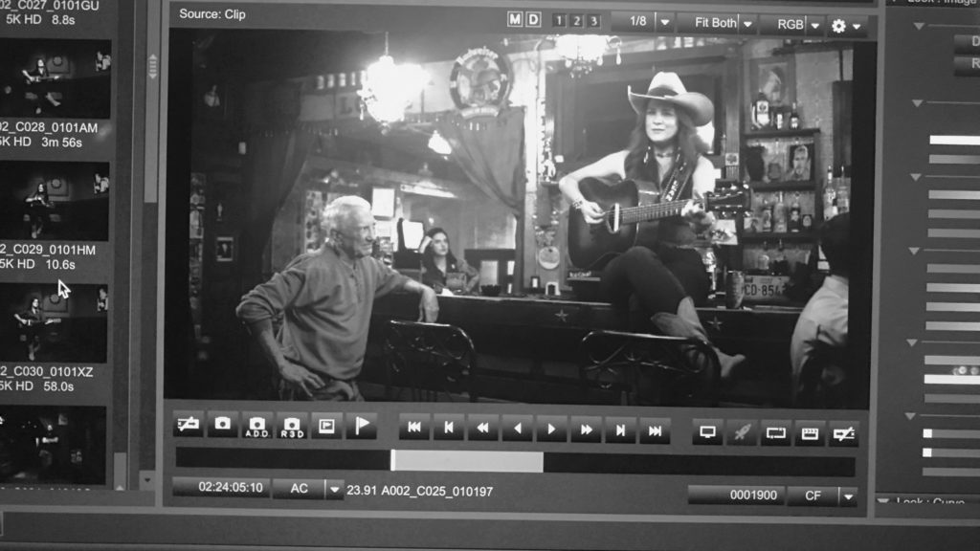Viewport: 980px width, 551px height.
Task: Click the Source: Clip label
Action: coord(212,13)
